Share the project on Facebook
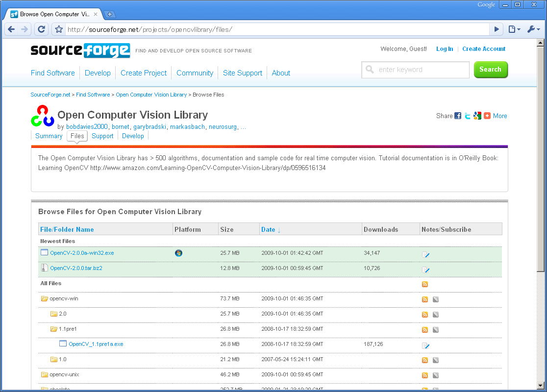Screen dimensions: 547x392 pos(458,116)
